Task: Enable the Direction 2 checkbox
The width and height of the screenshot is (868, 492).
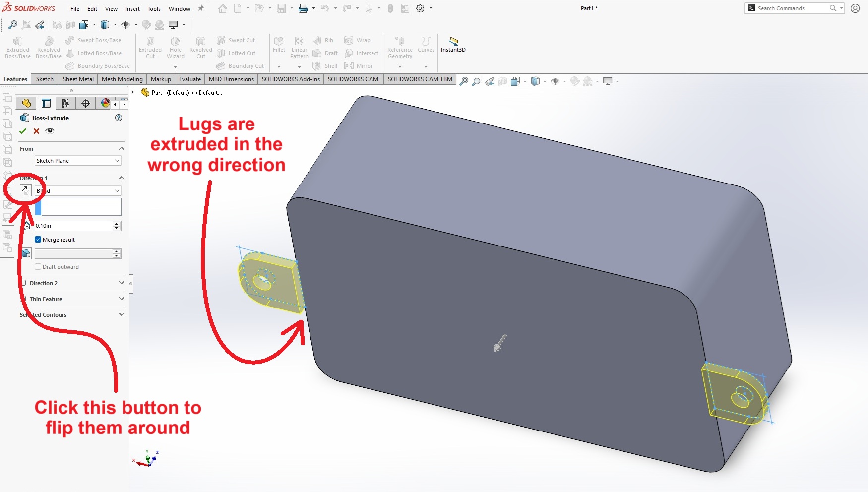Action: [23, 283]
